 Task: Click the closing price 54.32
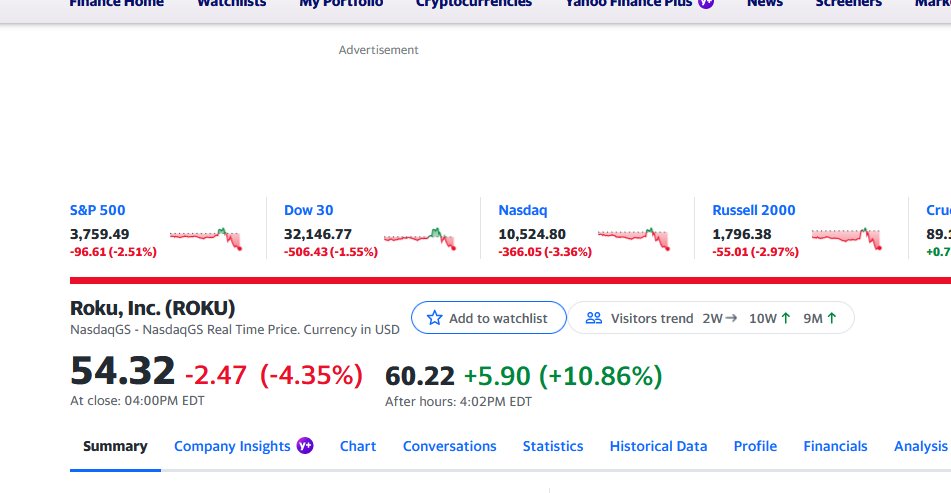[x=123, y=371]
